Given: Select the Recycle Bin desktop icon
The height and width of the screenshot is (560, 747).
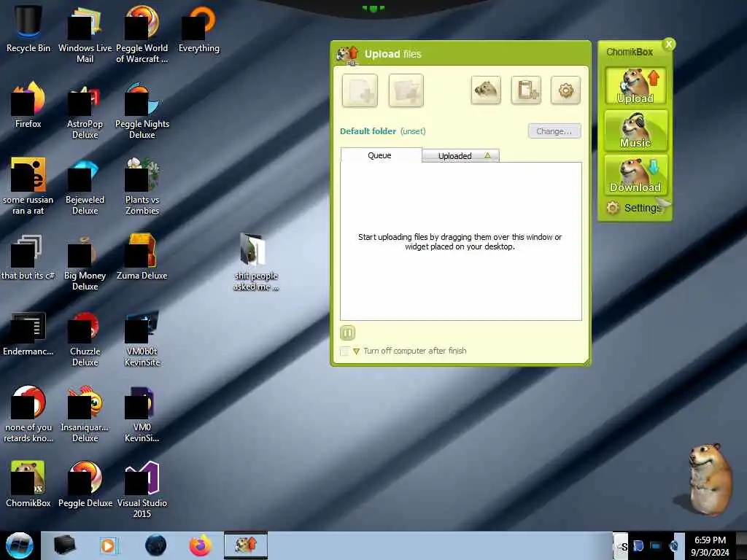Looking at the screenshot, I should point(28,28).
